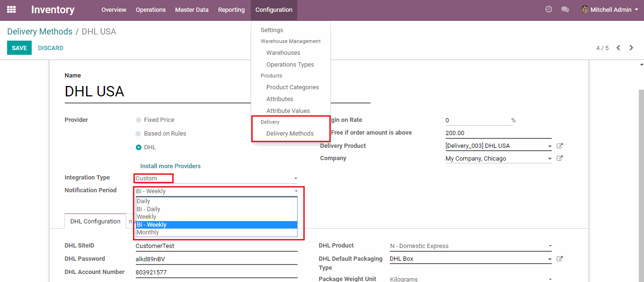
Task: Select Warehouses menu entry
Action: pos(283,53)
